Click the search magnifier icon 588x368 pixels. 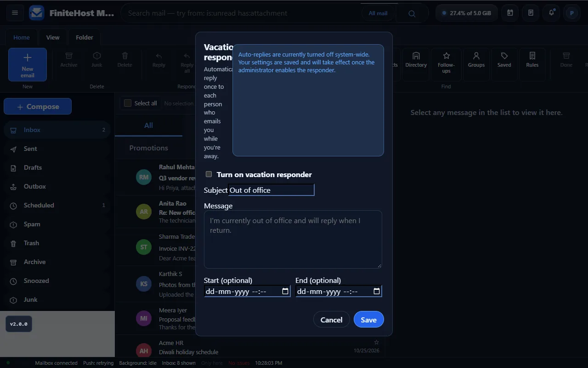(412, 13)
